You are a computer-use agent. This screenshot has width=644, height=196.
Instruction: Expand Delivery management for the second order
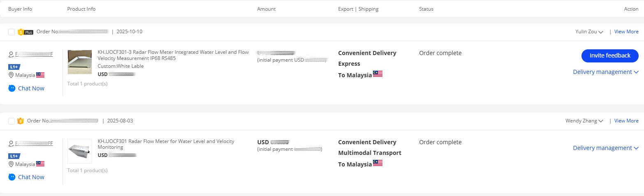coord(605,148)
